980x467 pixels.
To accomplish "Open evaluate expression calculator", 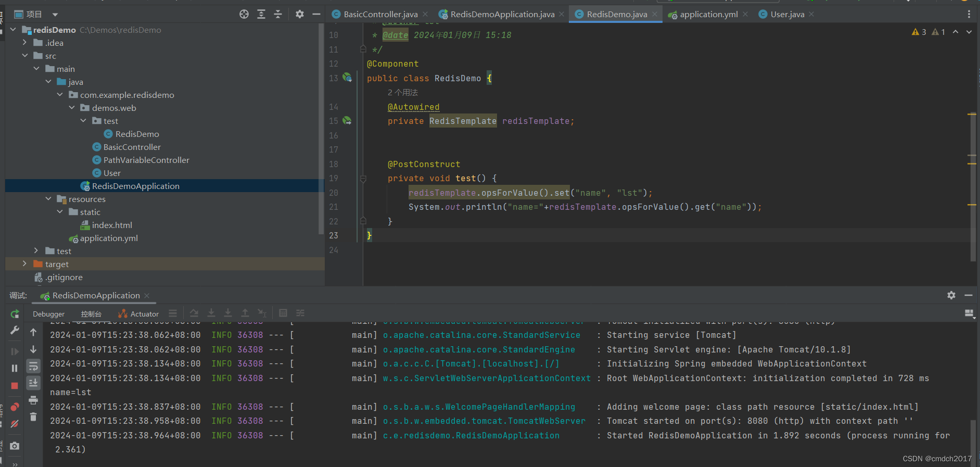I will pyautogui.click(x=283, y=313).
